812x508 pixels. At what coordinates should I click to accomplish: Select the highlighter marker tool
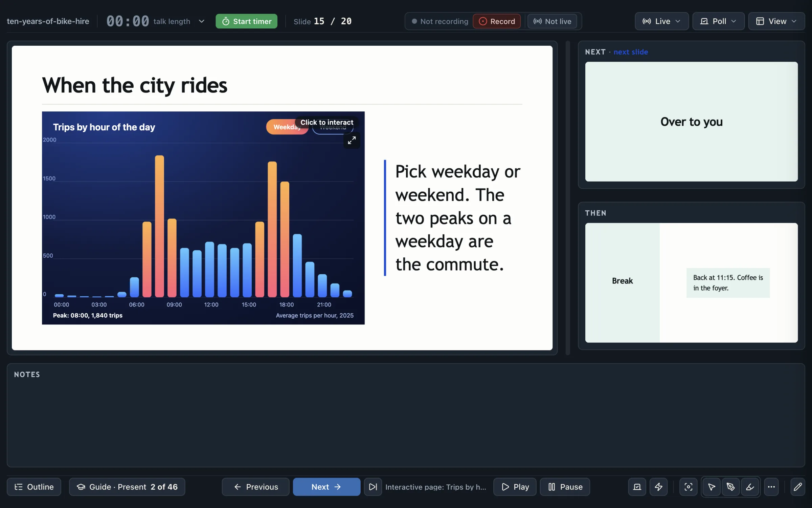click(750, 487)
